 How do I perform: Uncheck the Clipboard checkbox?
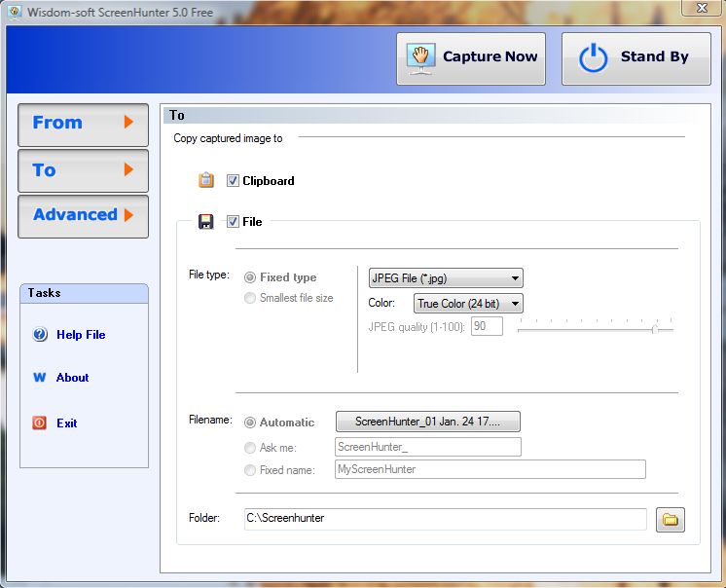pyautogui.click(x=233, y=180)
